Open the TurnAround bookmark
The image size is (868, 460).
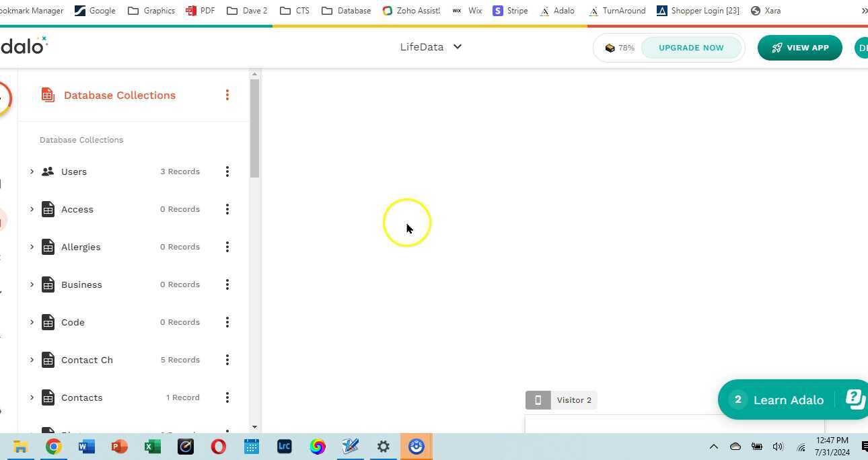coord(617,11)
